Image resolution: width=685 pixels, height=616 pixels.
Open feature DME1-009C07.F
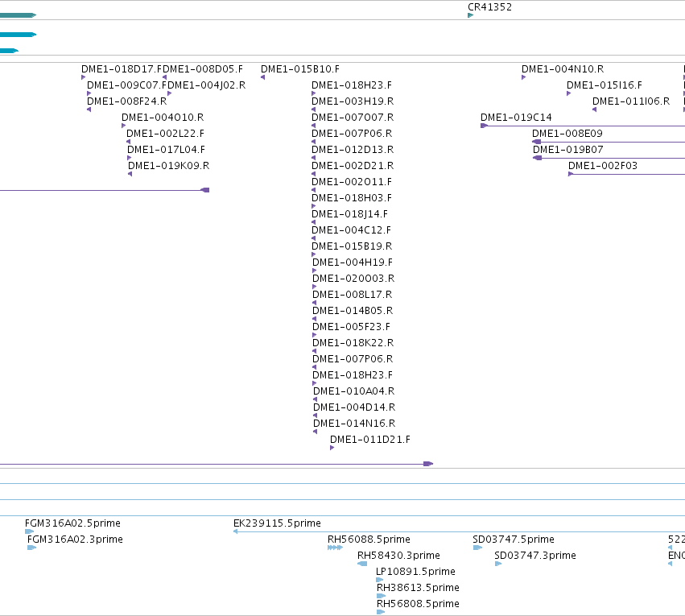(127, 85)
